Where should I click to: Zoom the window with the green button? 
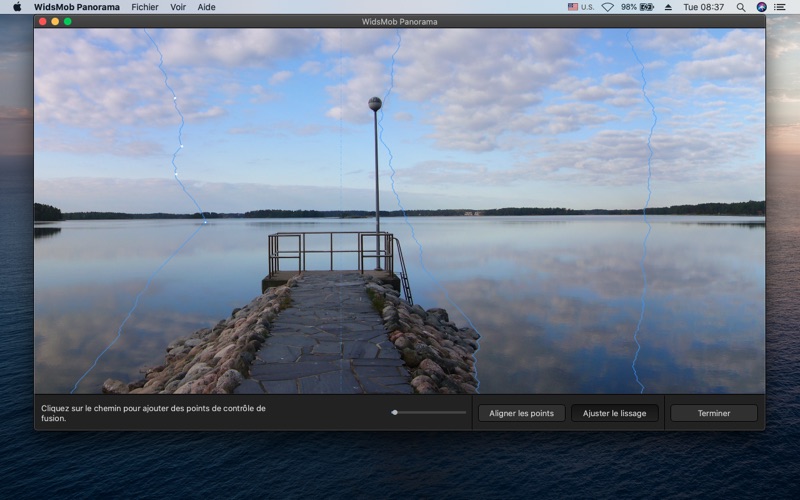click(x=68, y=21)
